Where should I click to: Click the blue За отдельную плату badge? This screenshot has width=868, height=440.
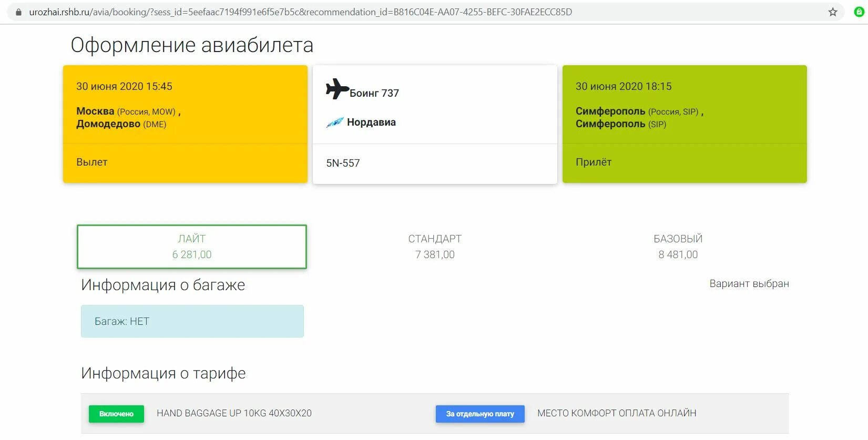[x=480, y=414]
